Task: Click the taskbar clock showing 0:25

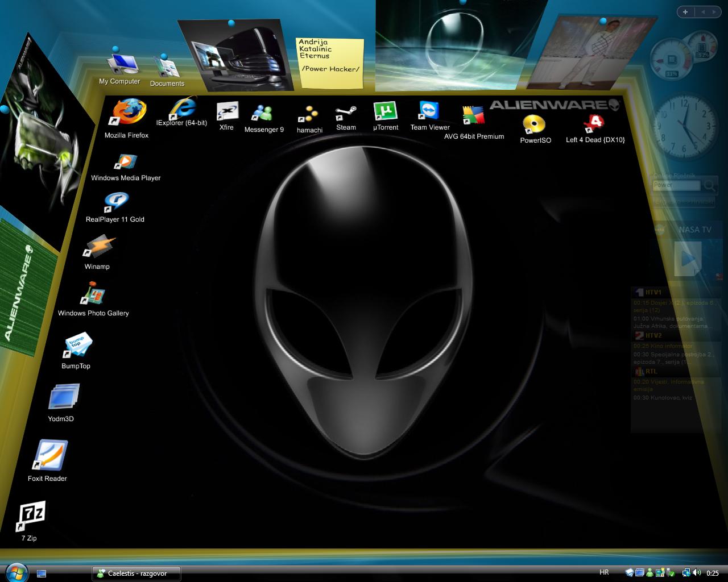Action: tap(713, 573)
